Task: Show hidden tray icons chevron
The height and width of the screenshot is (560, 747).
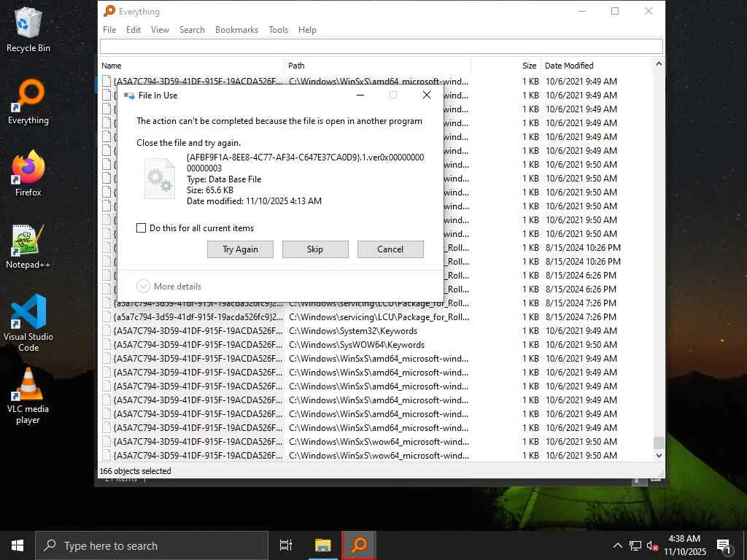Action: pos(617,545)
